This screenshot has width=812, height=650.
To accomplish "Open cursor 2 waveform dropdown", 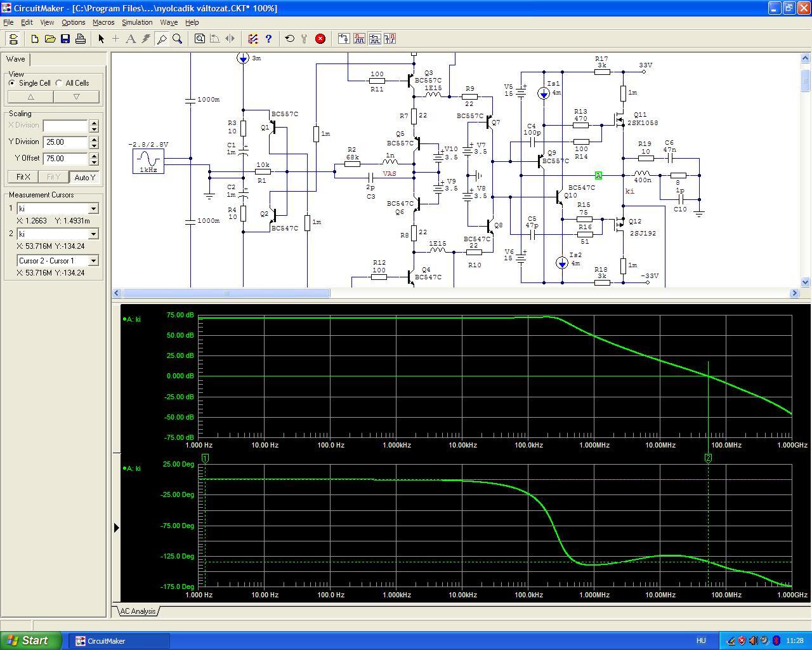I will click(x=93, y=234).
